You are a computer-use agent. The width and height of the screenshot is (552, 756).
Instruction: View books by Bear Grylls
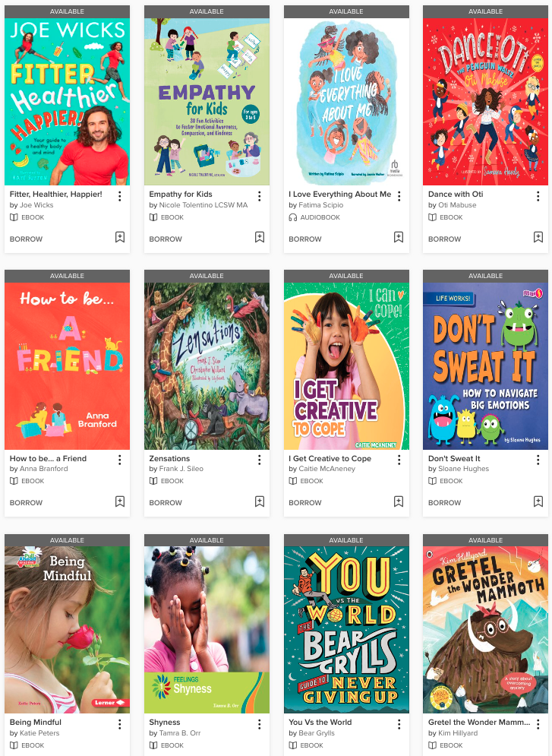pos(317,733)
